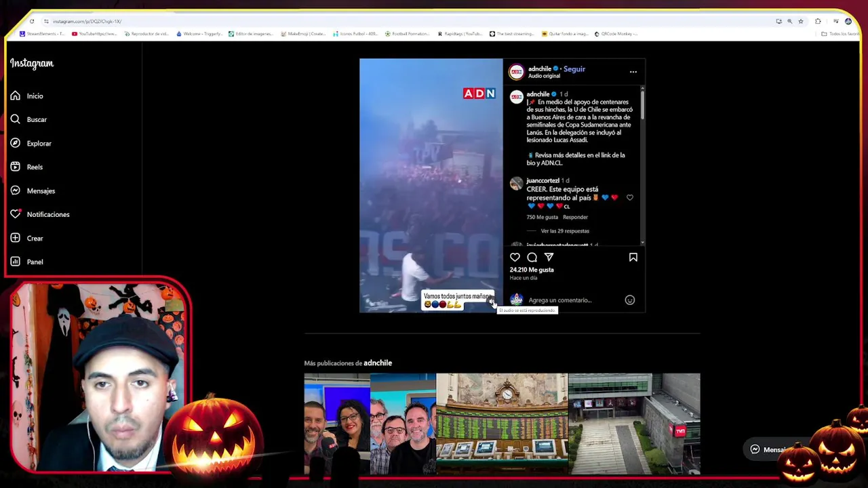Open first thumbnail with group of people
Screen dimensions: 868x488
tap(370, 424)
